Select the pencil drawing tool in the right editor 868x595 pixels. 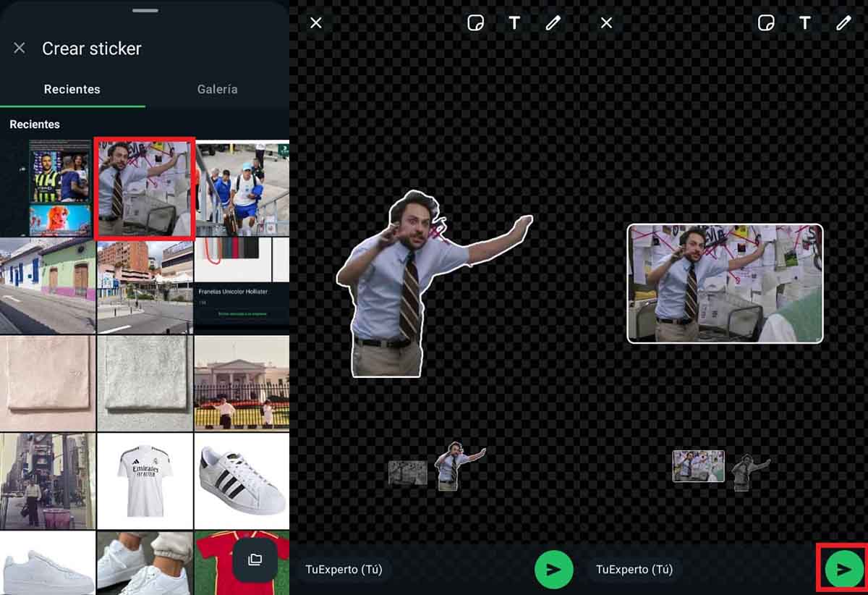[x=842, y=22]
